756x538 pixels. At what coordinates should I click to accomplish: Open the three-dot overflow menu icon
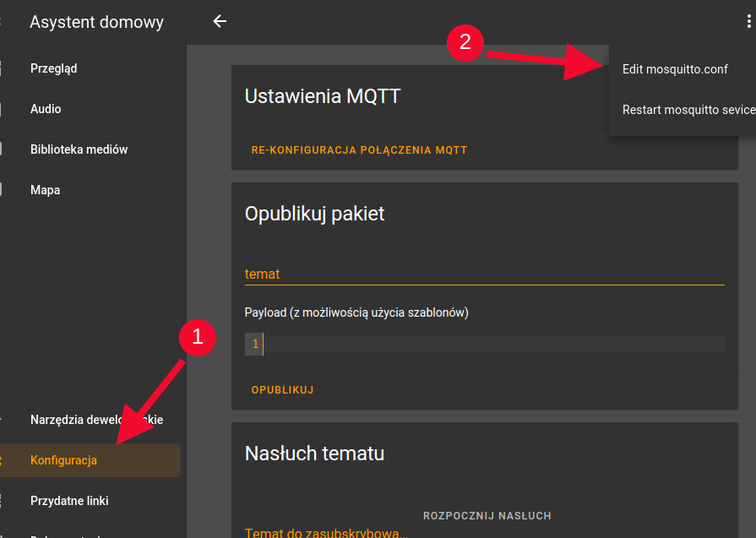tap(748, 21)
